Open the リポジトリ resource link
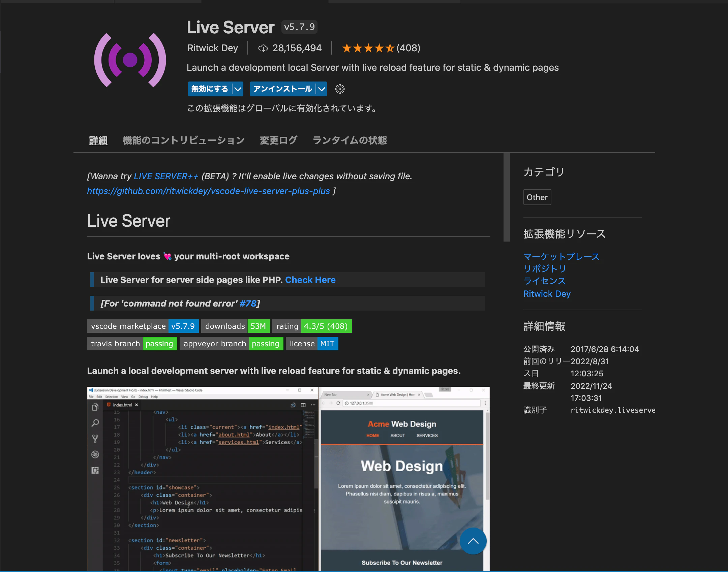 545,269
